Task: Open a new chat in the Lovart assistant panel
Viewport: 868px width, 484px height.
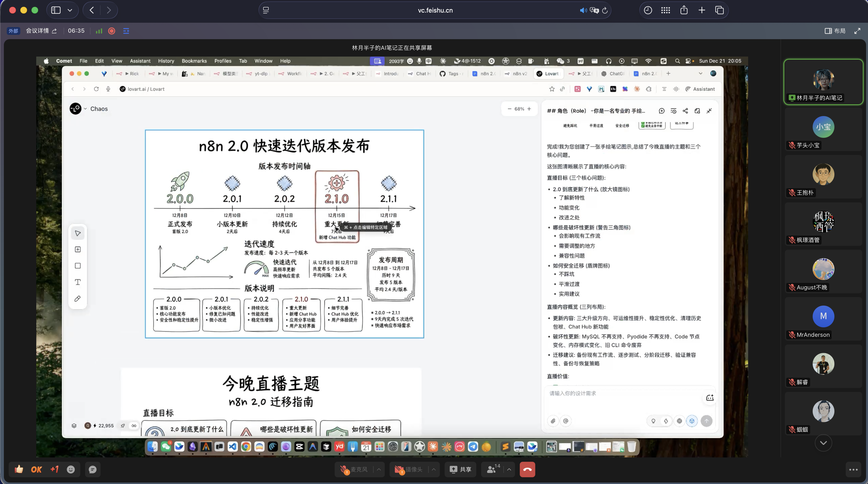Action: 661,110
